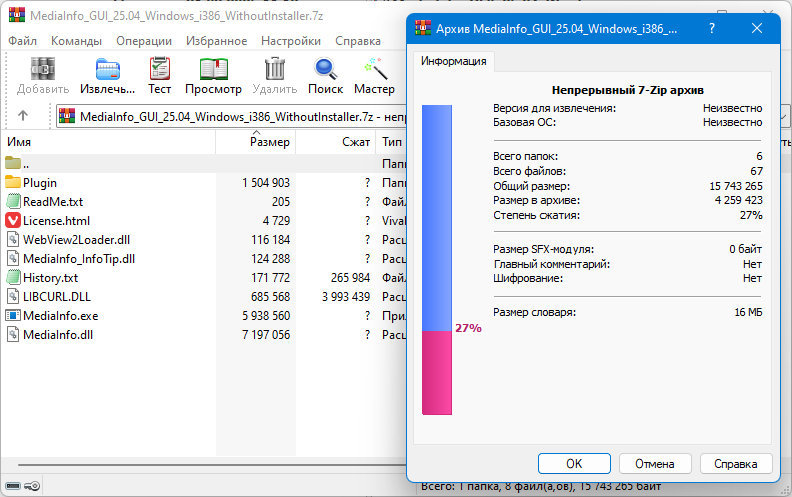Open the Настройки menu
792x497 pixels.
pos(291,41)
